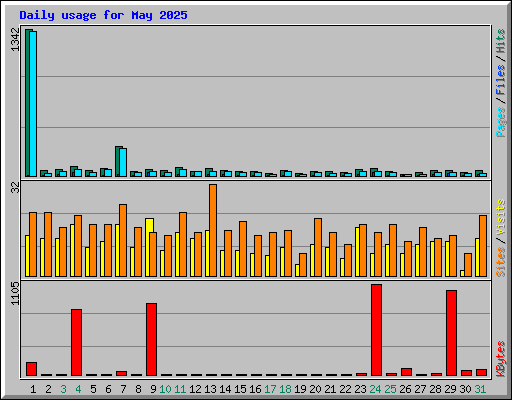Click the Hits legend label
The image size is (512, 400).
tap(500, 41)
